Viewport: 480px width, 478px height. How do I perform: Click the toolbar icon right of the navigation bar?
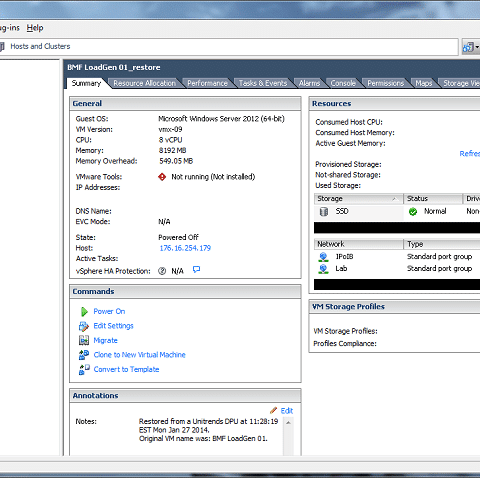468,47
